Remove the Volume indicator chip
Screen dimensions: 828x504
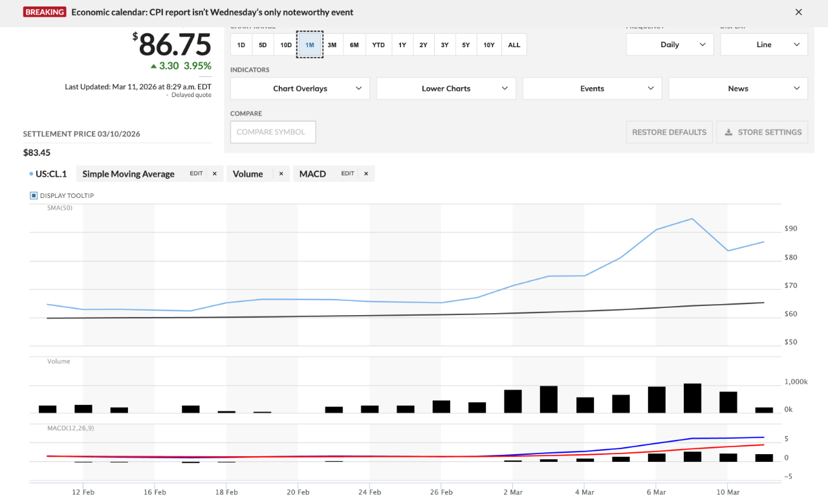tap(281, 173)
